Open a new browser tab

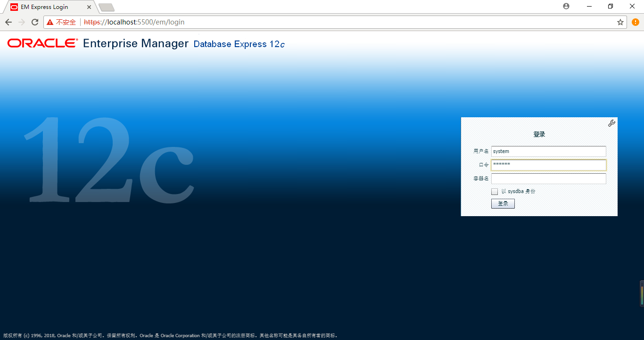point(107,7)
